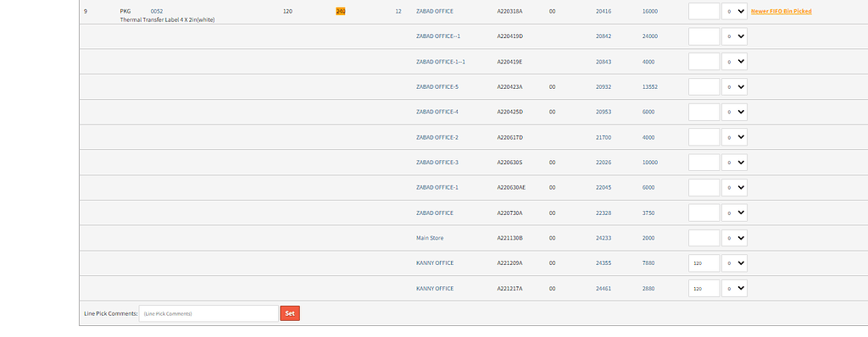Image resolution: width=868 pixels, height=337 pixels.
Task: Click the 120 quantity field in the A221217A row
Action: pos(704,288)
